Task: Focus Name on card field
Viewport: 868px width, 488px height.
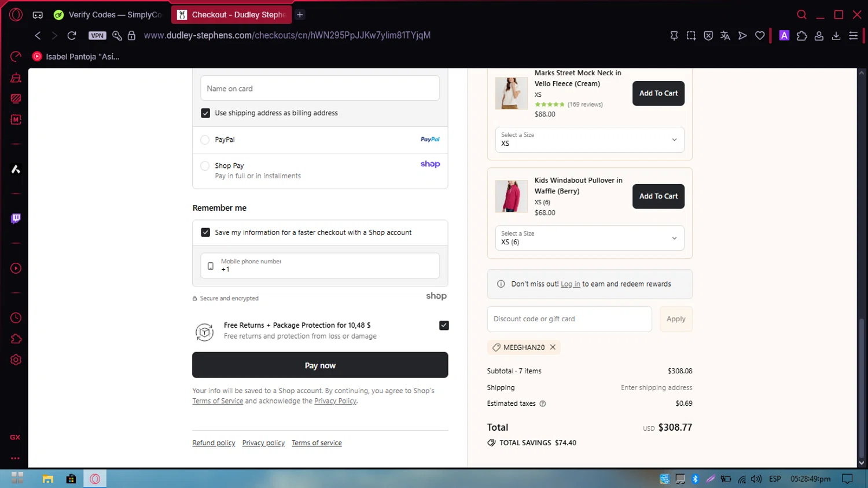Action: (x=320, y=89)
